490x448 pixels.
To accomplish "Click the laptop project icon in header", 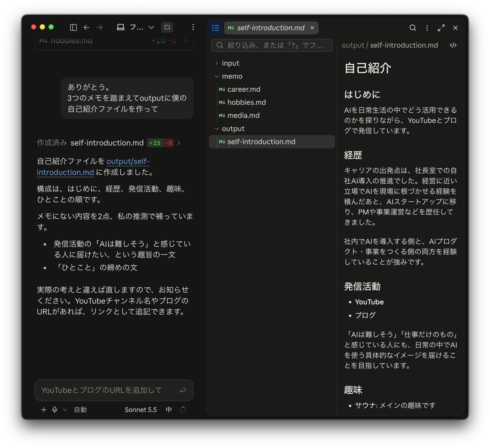I will [x=120, y=27].
